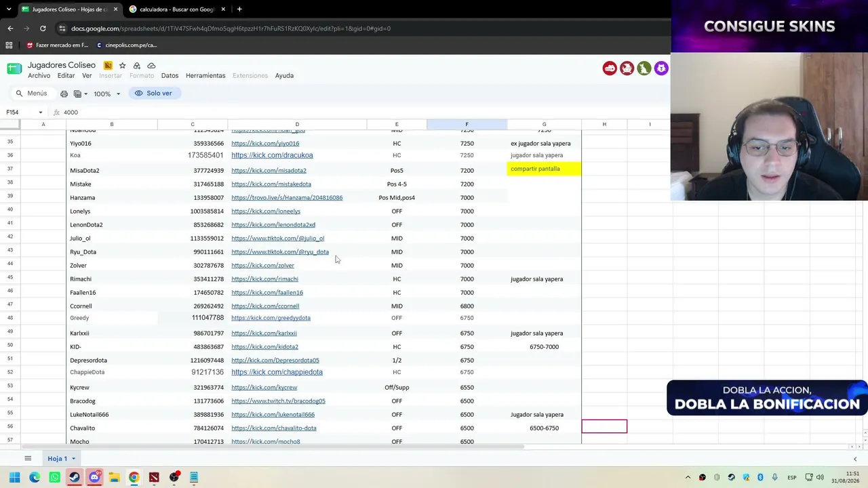Focus the Chrome address bar URL
Viewport: 868px width, 488px height.
coord(231,28)
